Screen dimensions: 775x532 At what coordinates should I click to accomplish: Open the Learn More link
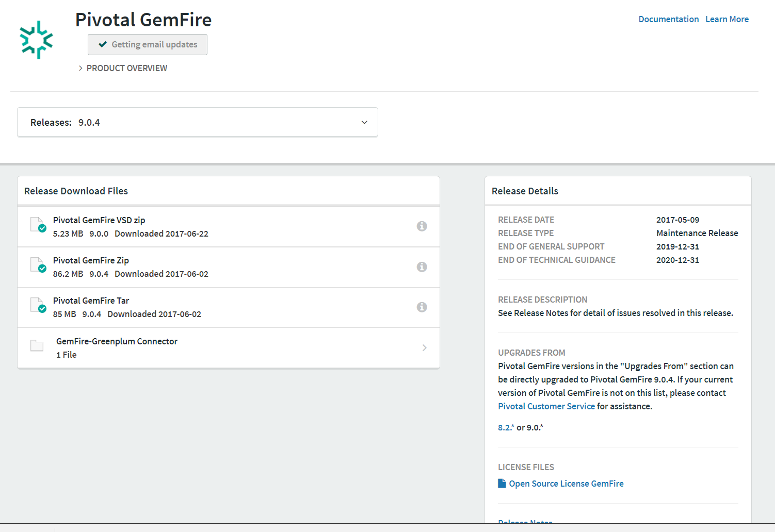727,19
